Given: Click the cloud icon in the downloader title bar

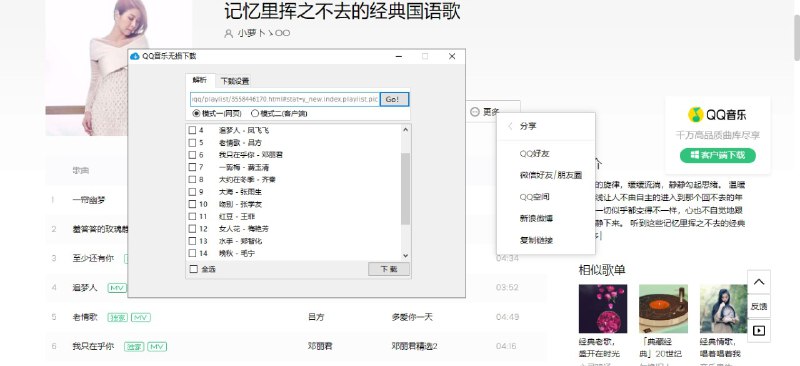Looking at the screenshot, I should pos(135,56).
